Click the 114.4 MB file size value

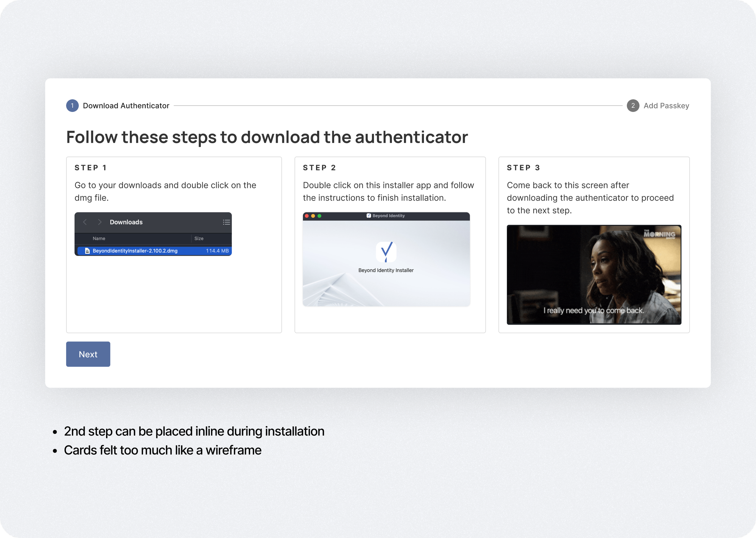(217, 251)
